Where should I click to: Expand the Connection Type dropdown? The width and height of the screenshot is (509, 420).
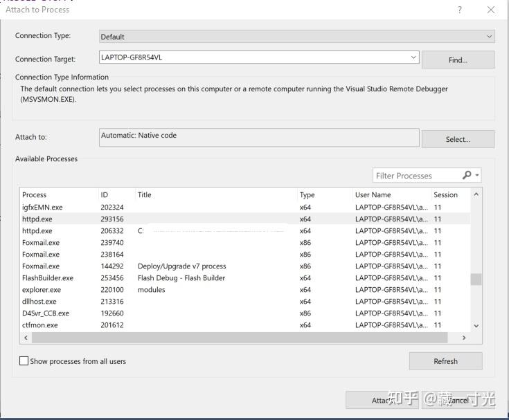[489, 36]
